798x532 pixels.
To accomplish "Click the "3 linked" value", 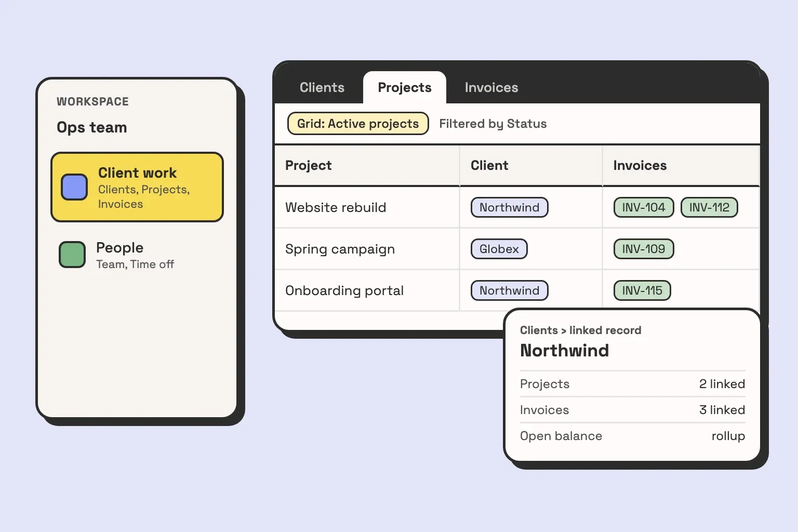I will pos(722,410).
